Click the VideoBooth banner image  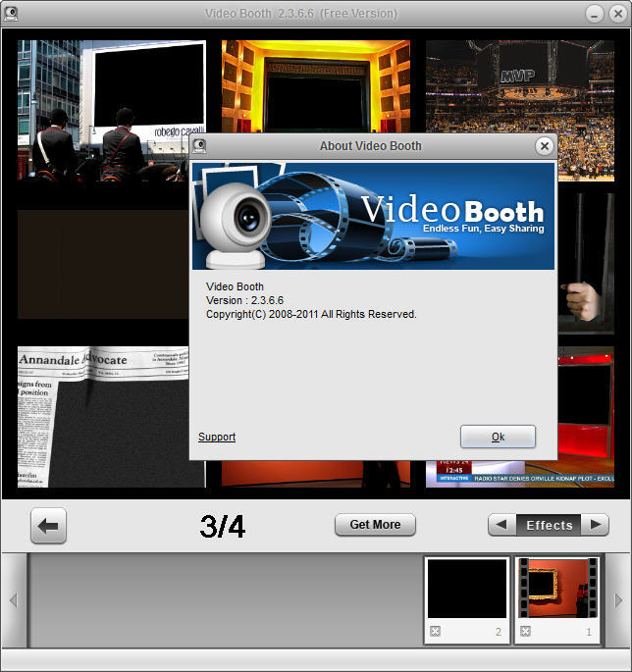pos(373,216)
